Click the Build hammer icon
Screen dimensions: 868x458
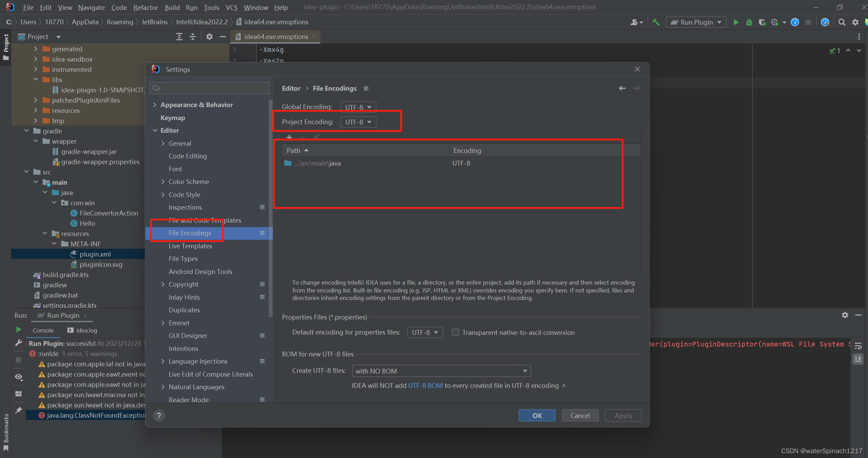point(655,22)
